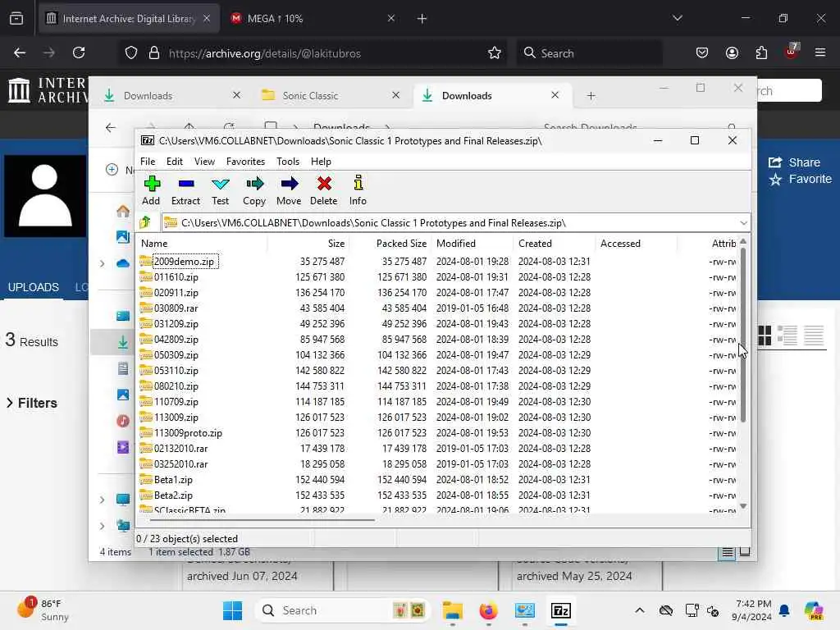The image size is (840, 630).
Task: Click the scroll-down arrow in file list
Action: [743, 505]
